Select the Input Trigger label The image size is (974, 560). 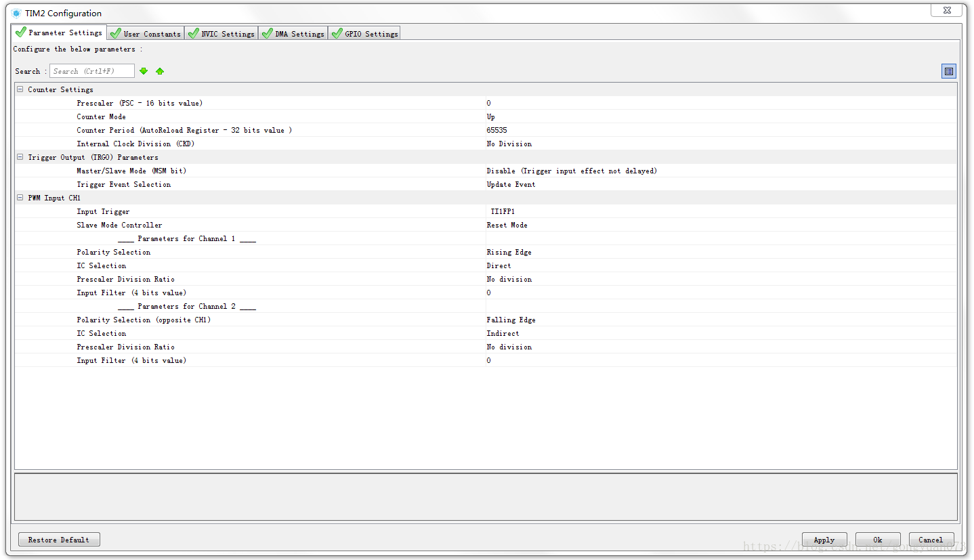103,211
